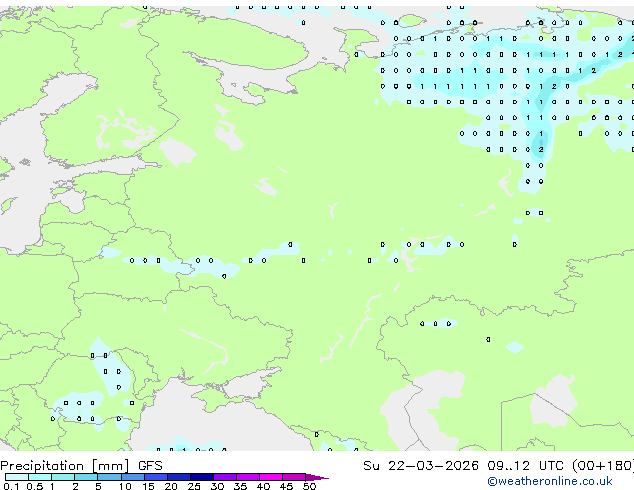Pick the legend color box between 1 and 2
This screenshot has height=490, width=634.
pyautogui.click(x=63, y=477)
